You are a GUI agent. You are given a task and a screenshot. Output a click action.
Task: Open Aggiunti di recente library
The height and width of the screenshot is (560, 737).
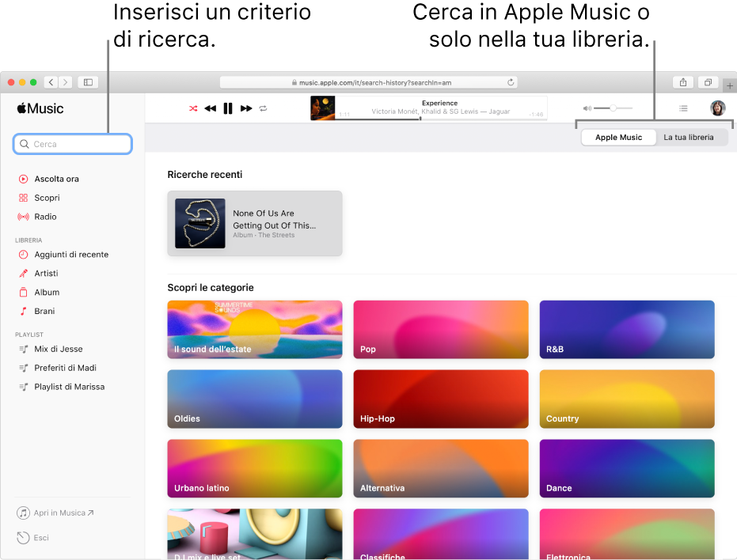coord(71,255)
